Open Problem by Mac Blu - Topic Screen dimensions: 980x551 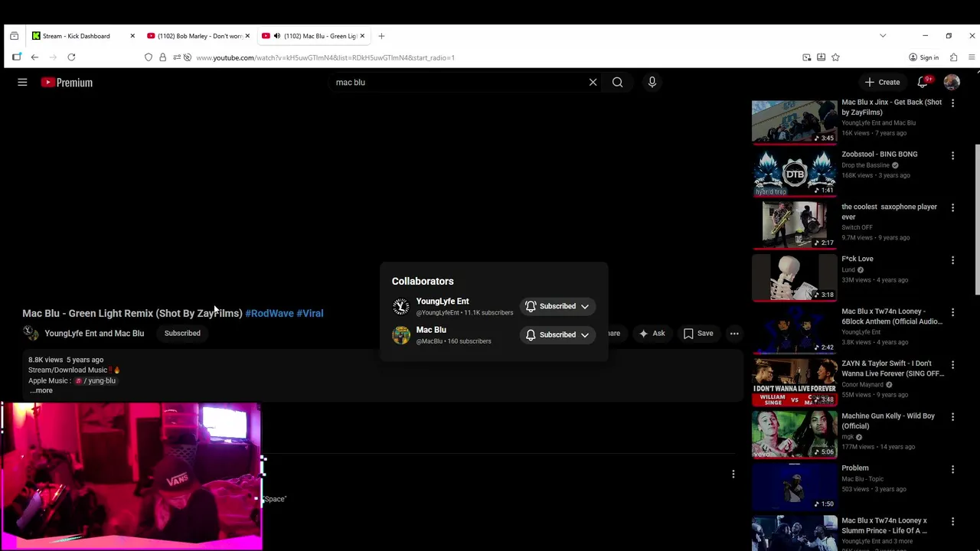pyautogui.click(x=855, y=468)
